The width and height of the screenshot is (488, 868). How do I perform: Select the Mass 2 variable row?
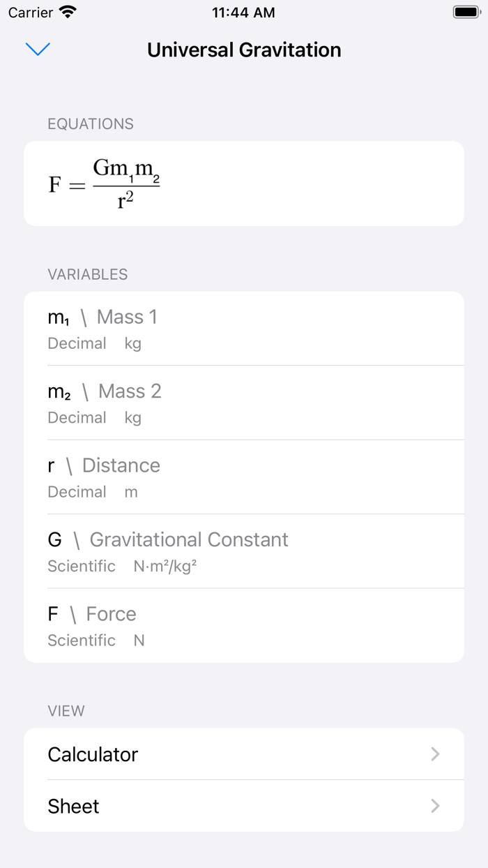click(243, 402)
